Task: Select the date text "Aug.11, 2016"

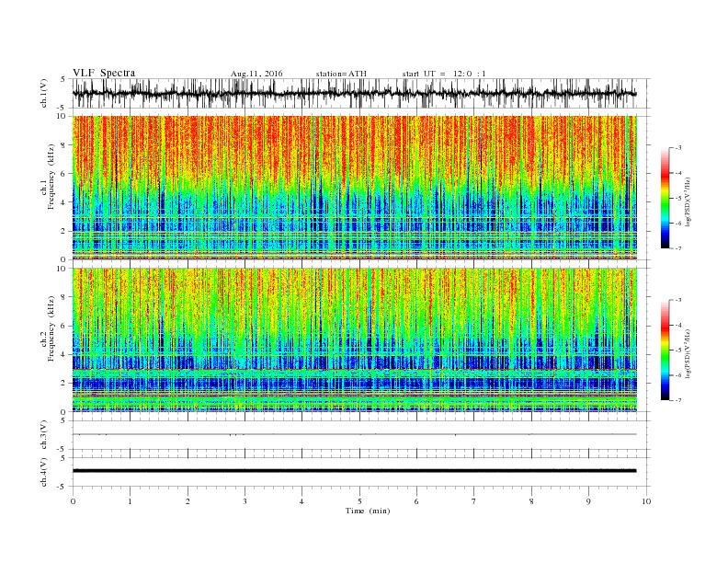Action: click(256, 74)
